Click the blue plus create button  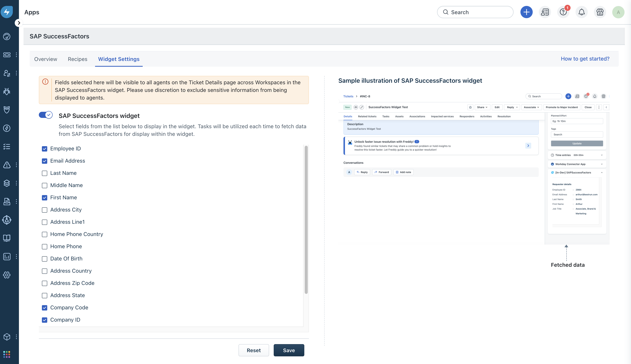[526, 12]
